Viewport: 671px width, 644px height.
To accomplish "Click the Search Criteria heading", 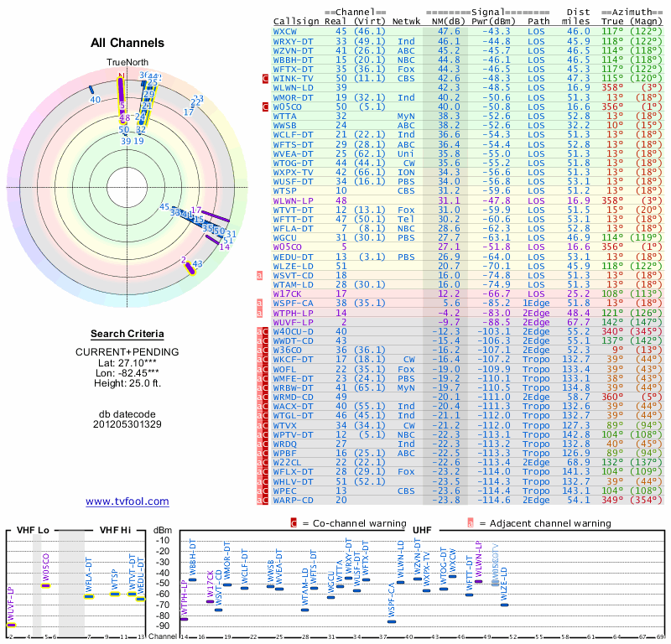I will 127,334.
